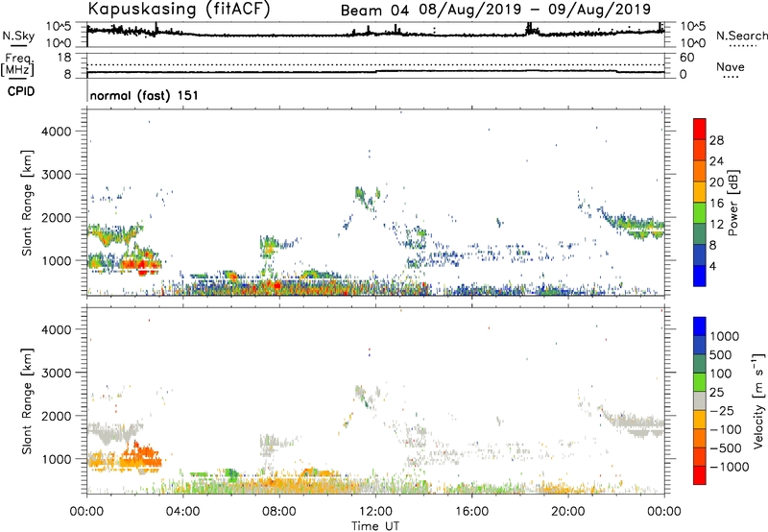Pick the dark green 8–12 dB Power segment
Viewport: 768px width, 532px height.
coord(700,233)
